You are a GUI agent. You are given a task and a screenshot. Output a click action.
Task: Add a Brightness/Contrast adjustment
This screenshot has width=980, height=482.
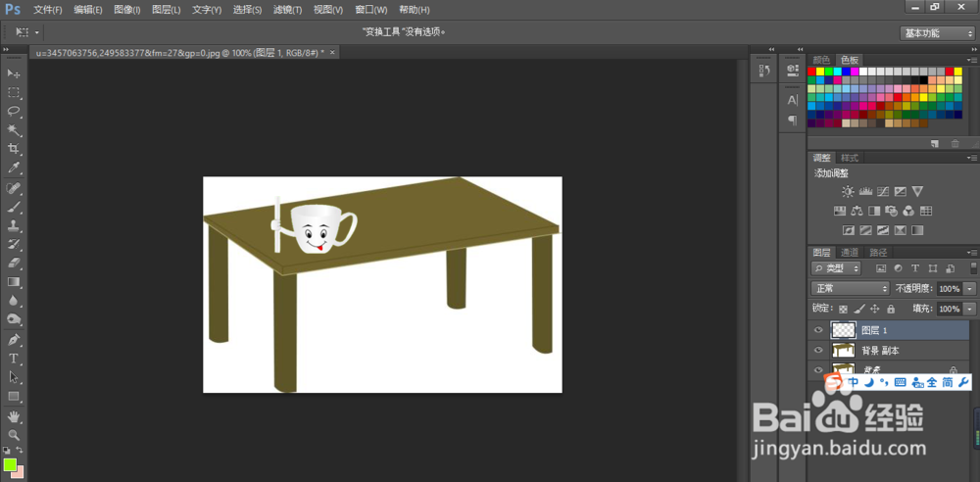(847, 191)
